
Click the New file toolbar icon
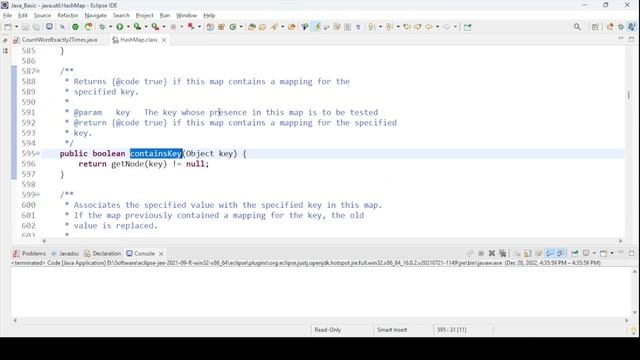tap(8, 27)
